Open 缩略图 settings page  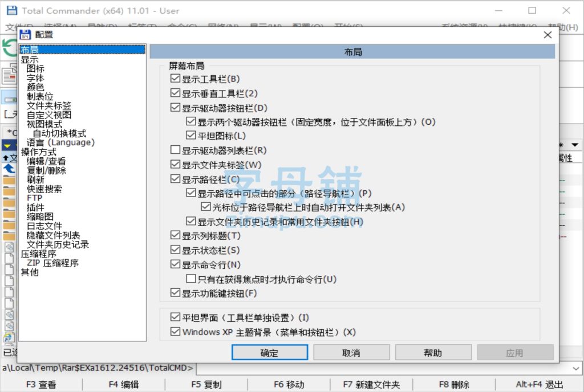coord(40,217)
